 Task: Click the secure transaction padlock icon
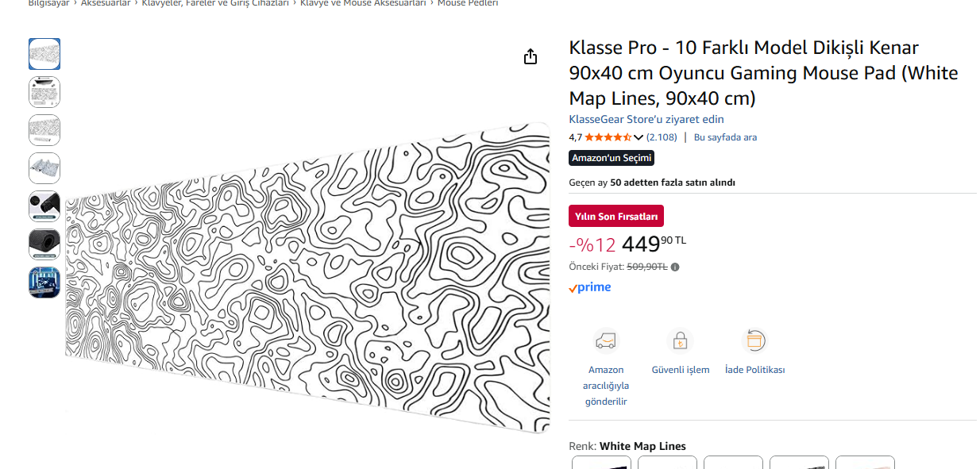click(680, 340)
